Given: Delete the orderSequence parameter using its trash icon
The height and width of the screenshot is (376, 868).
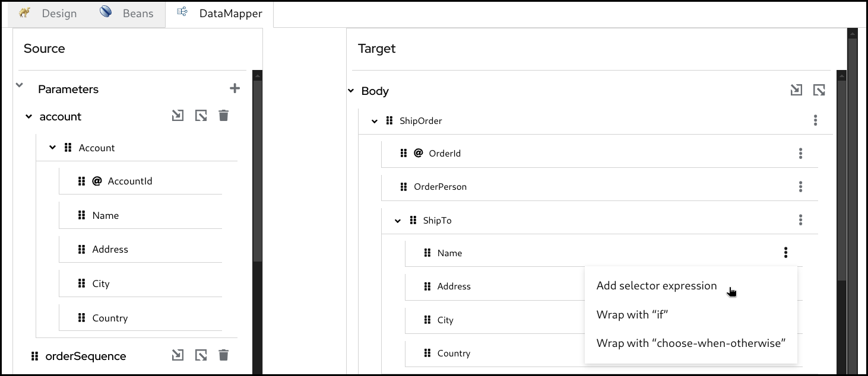Looking at the screenshot, I should coord(223,355).
